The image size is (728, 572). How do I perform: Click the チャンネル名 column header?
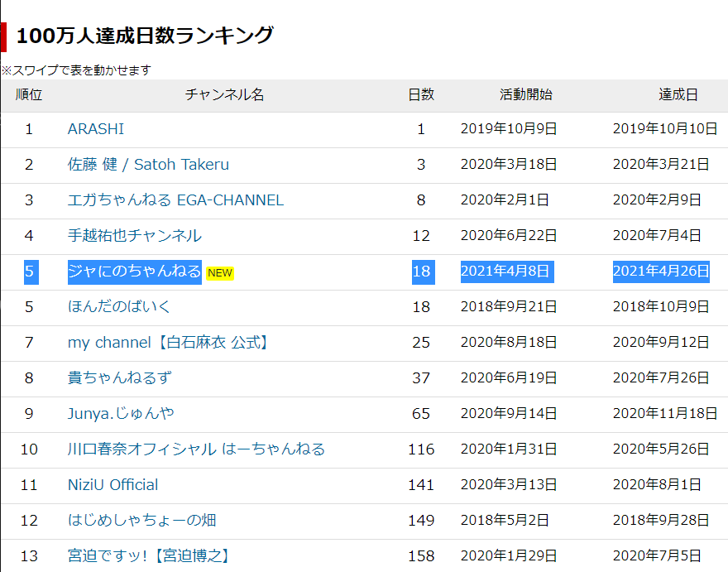click(224, 95)
